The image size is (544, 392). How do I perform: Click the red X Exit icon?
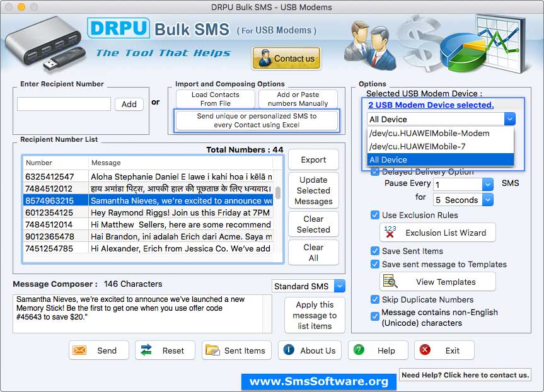click(425, 350)
